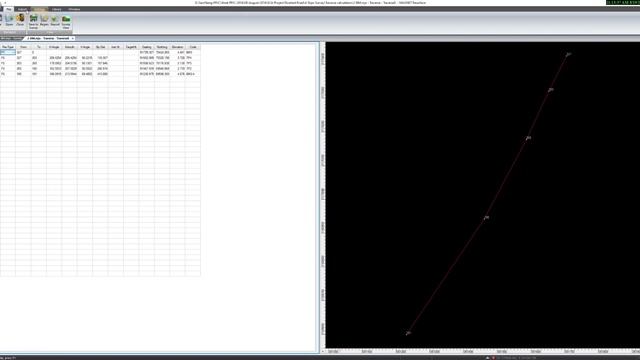This screenshot has height=360, width=640.
Task: Click the Send to Survey ribbon icon
Action: tap(33, 21)
